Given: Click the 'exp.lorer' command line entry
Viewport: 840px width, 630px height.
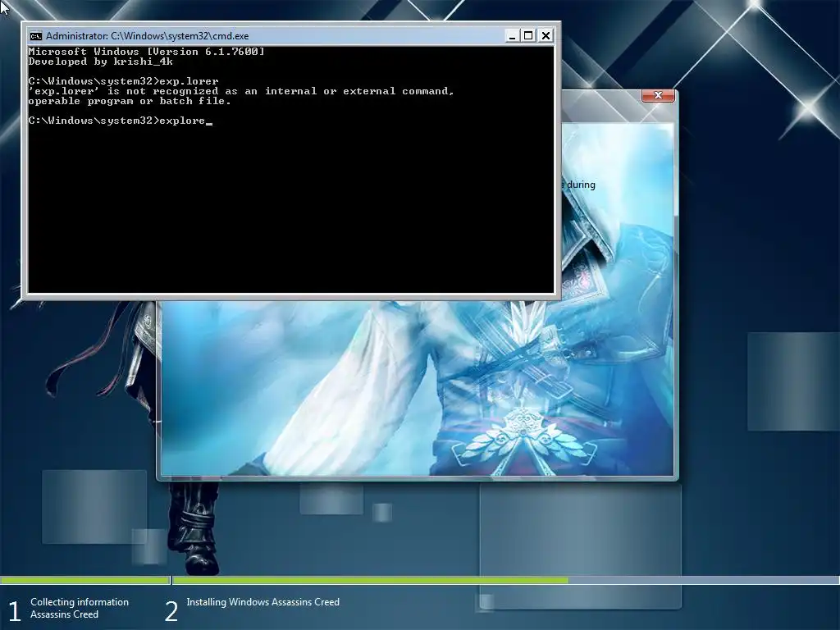Looking at the screenshot, I should tap(123, 81).
